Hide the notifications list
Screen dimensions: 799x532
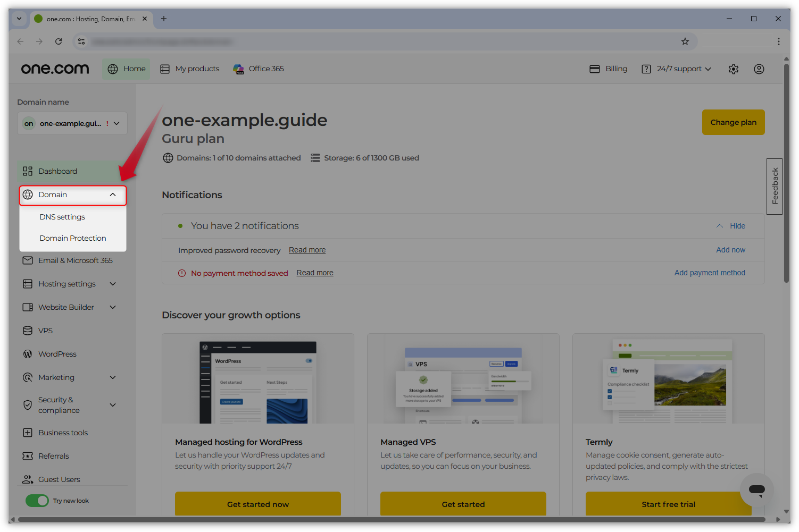(730, 226)
